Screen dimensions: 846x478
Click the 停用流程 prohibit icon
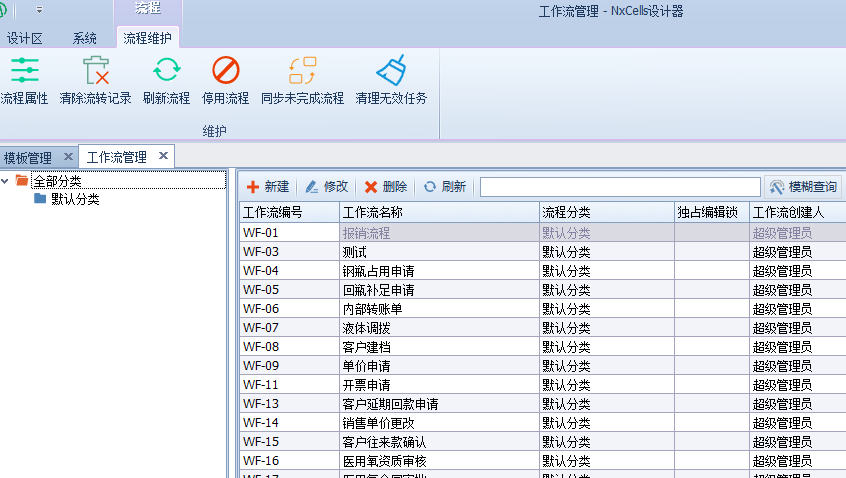[226, 70]
